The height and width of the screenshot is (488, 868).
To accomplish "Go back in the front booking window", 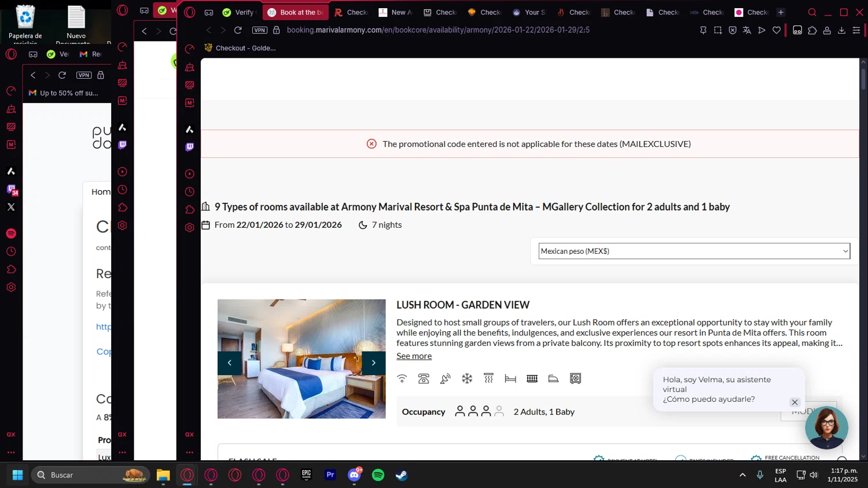I will click(x=209, y=30).
